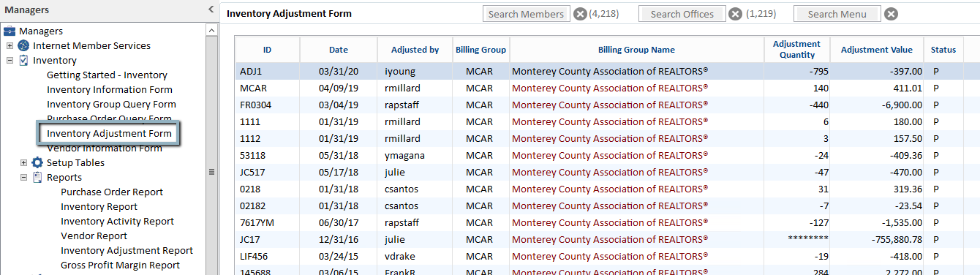The height and width of the screenshot is (275, 980).
Task: Open the Inventory Information Form
Action: tap(110, 89)
